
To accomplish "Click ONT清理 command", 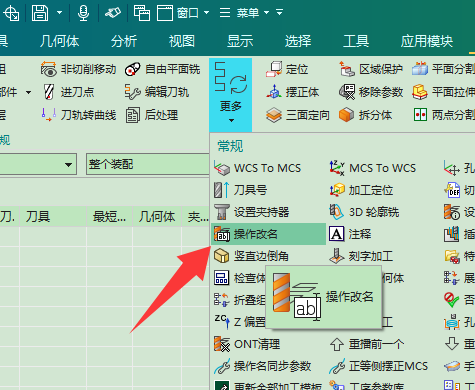I will pyautogui.click(x=247, y=344).
